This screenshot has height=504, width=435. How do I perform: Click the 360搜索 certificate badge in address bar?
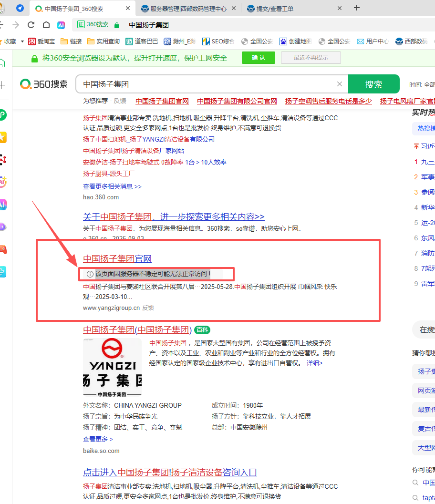(93, 24)
